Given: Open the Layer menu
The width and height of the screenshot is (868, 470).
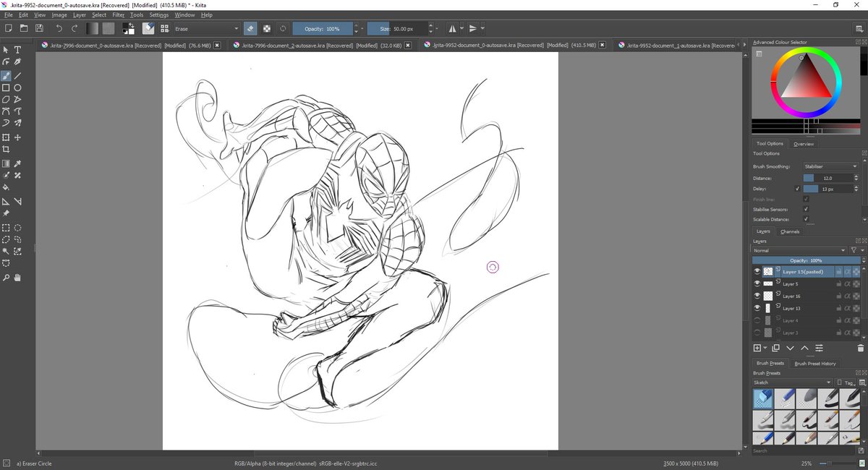Looking at the screenshot, I should tap(80, 14).
